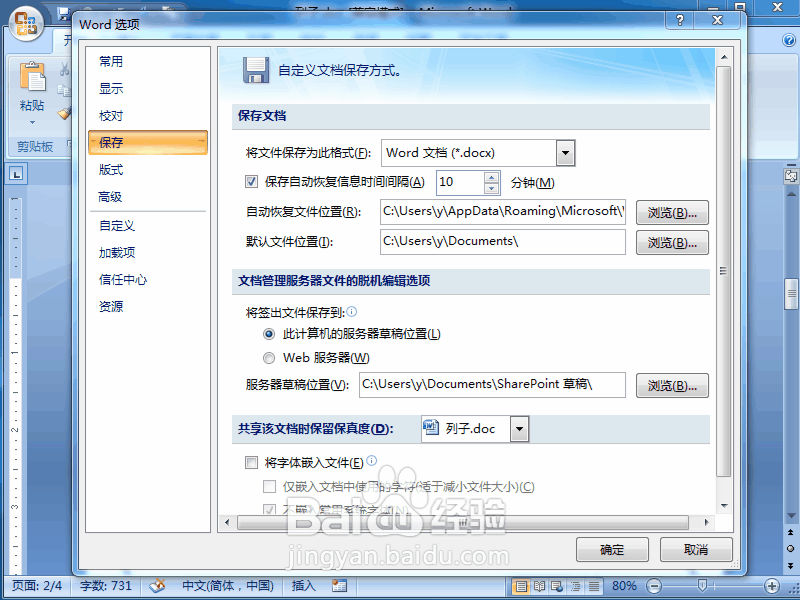Click 浏览 button for auto-recover file location

coord(672,213)
